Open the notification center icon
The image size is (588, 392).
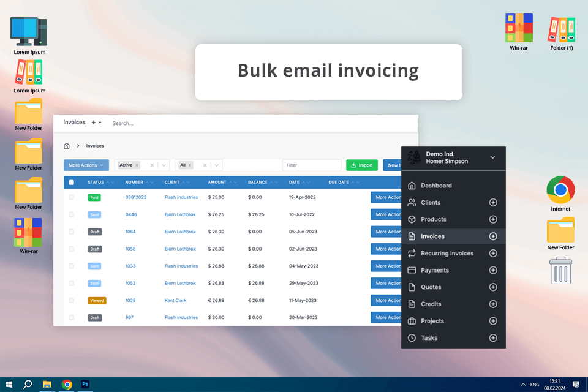(x=576, y=385)
